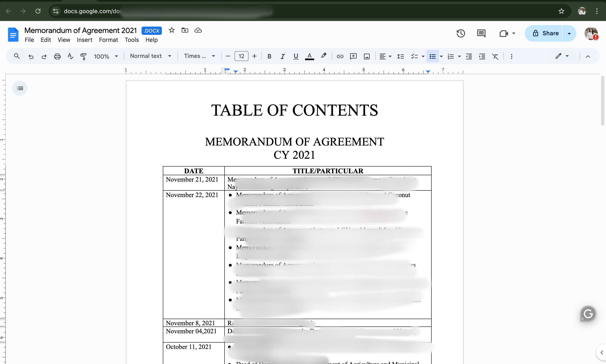The width and height of the screenshot is (606, 364).
Task: Open the comments history icon
Action: (x=481, y=33)
